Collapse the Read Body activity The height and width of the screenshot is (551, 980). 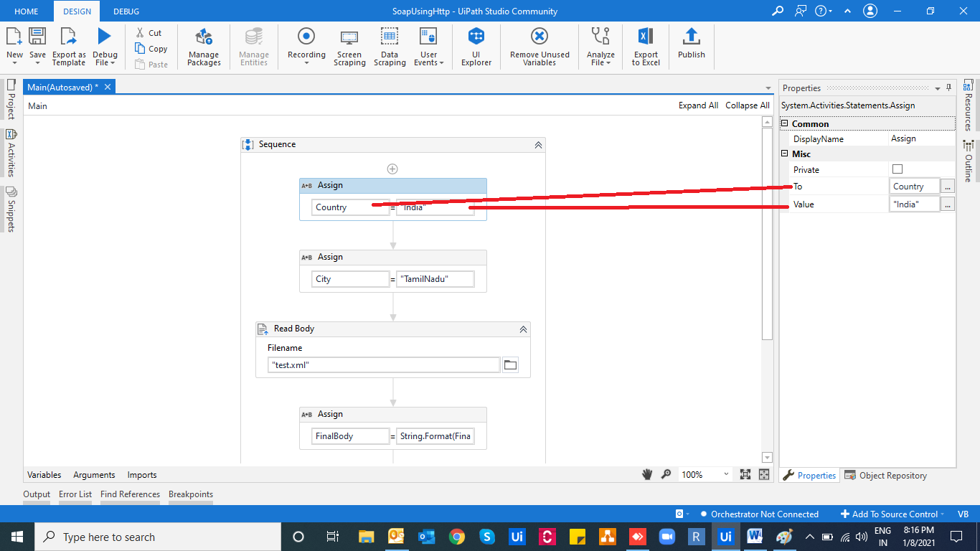[523, 329]
